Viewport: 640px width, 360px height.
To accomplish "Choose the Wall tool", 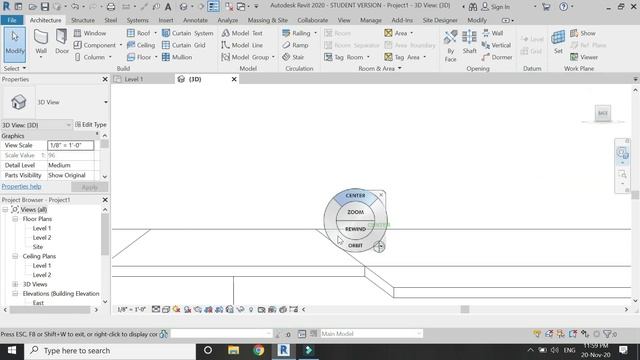I will [x=41, y=43].
